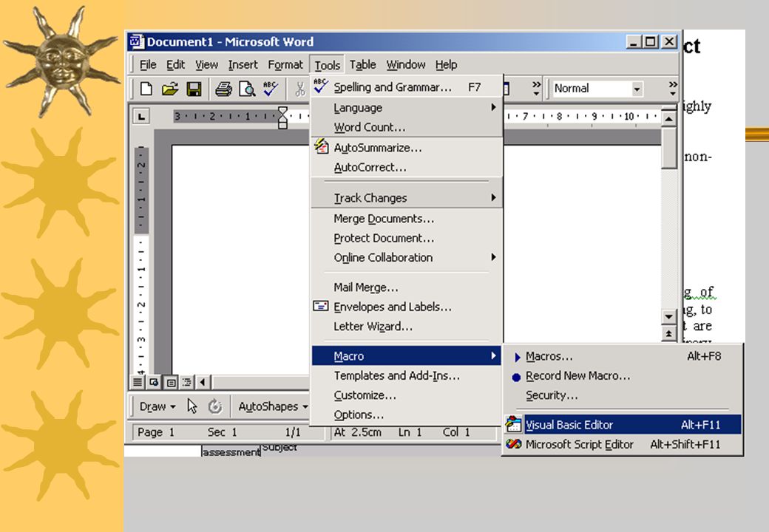Open Macros dialog from submenu
769x532 pixels.
point(623,357)
